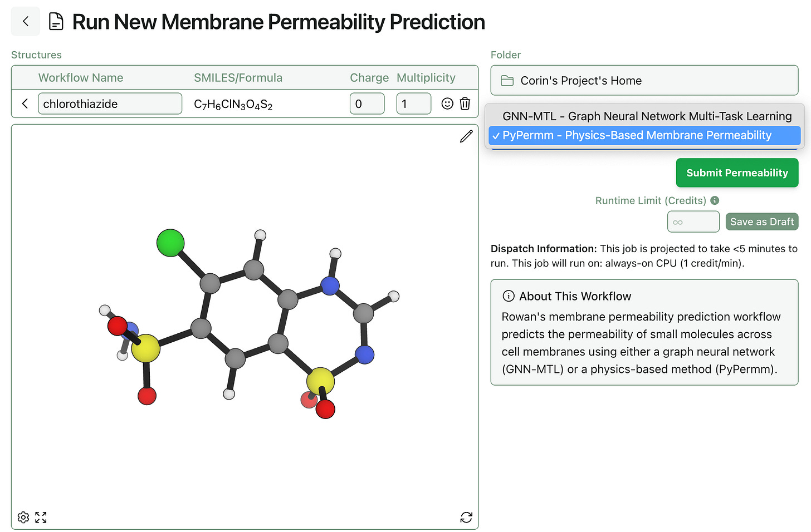Expand the 3D viewer to fullscreen
Screen dimensions: 811x532
(41, 517)
